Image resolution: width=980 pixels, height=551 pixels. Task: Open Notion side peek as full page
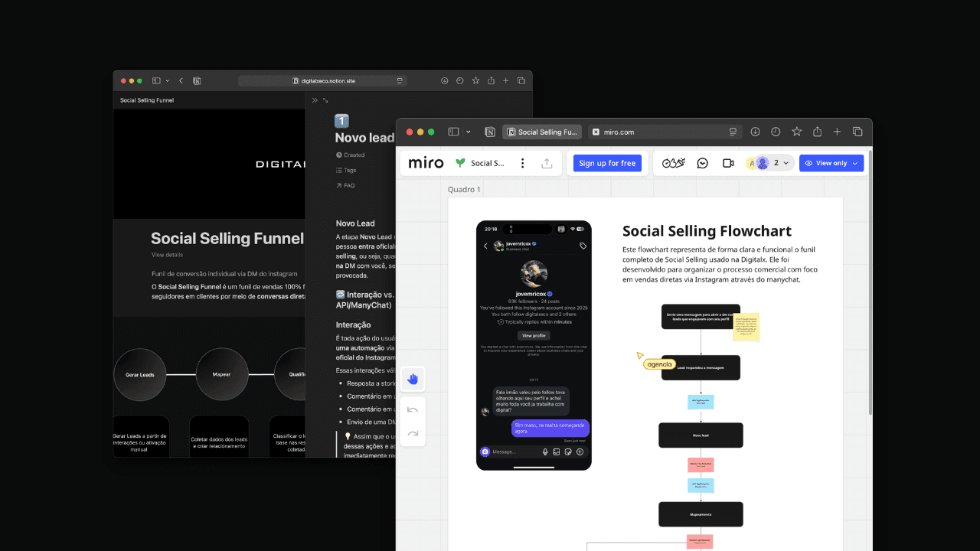pos(325,100)
